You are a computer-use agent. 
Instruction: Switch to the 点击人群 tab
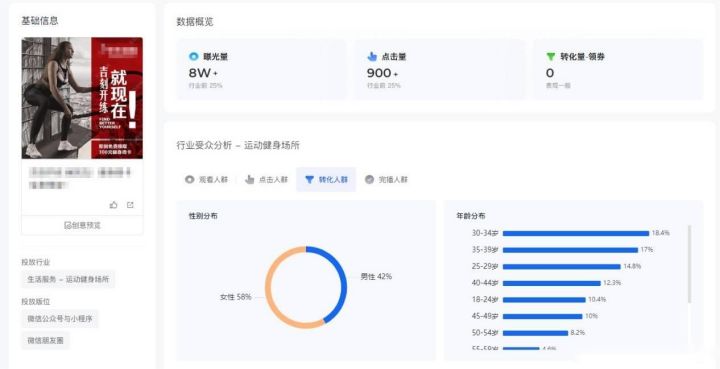pyautogui.click(x=266, y=179)
